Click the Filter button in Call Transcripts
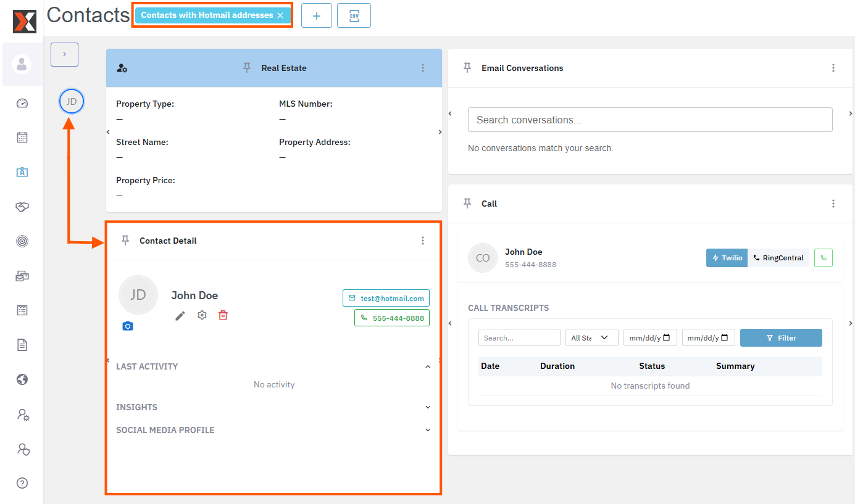This screenshot has height=504, width=855. tap(781, 337)
